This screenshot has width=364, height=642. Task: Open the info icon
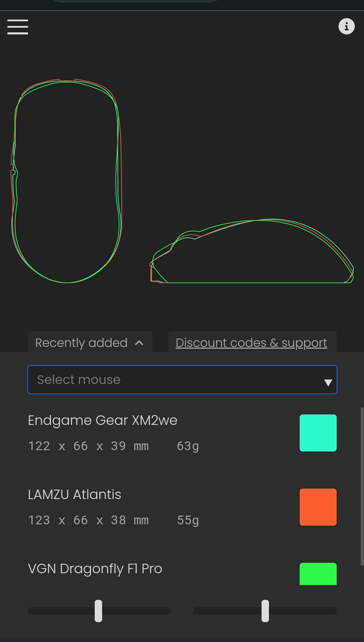(346, 26)
